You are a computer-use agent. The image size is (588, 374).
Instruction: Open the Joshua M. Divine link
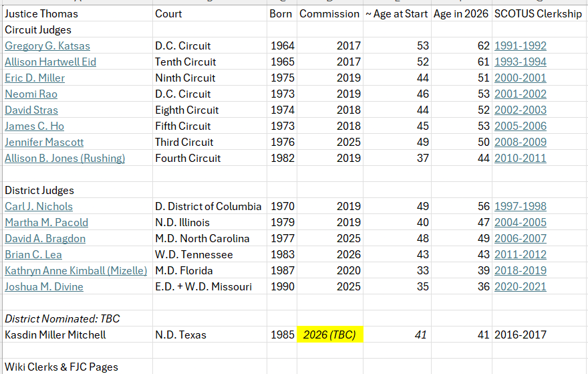tap(44, 287)
